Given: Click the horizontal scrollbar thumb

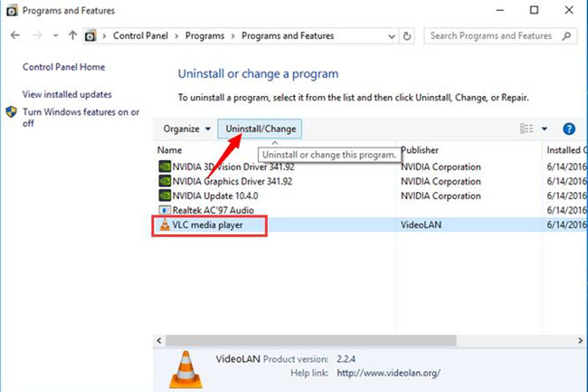Looking at the screenshot, I should tap(311, 340).
